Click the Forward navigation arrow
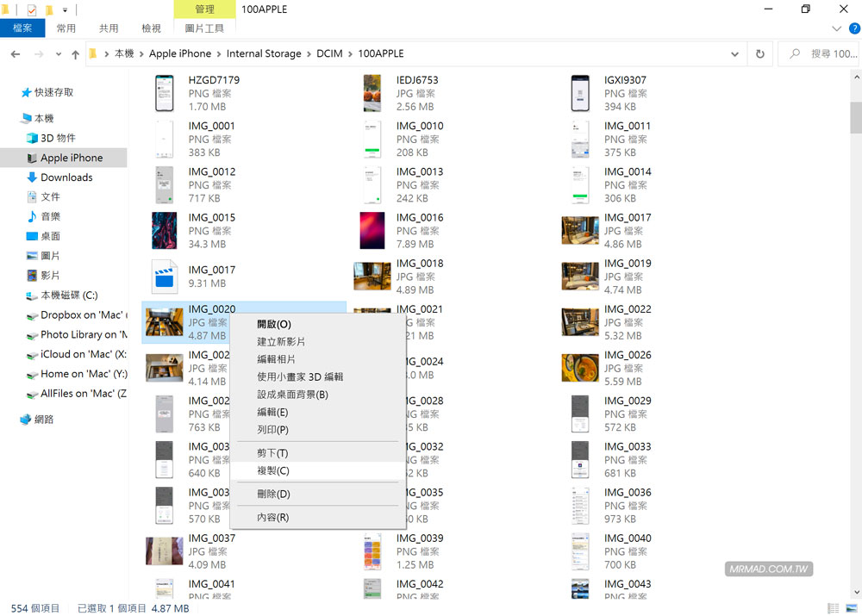The height and width of the screenshot is (616, 862). tap(39, 54)
